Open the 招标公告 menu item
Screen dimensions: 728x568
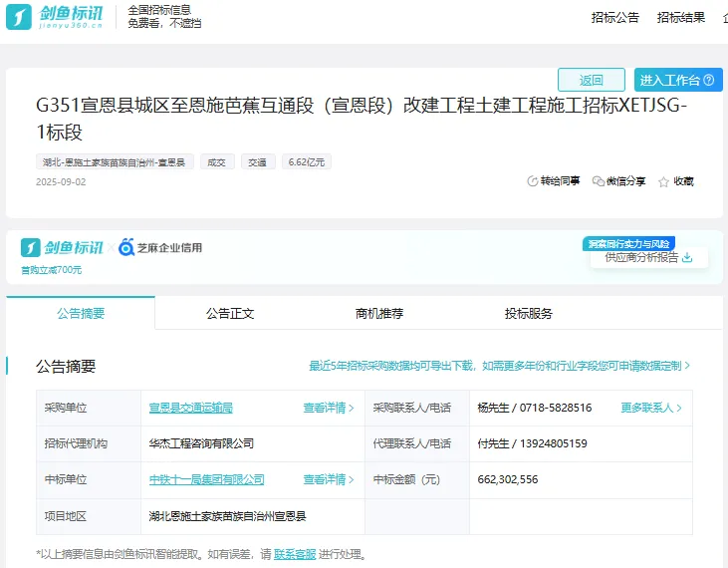tap(614, 17)
